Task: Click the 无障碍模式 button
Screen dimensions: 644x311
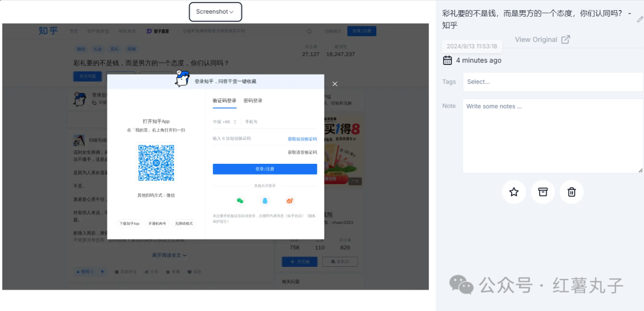Action: (184, 223)
